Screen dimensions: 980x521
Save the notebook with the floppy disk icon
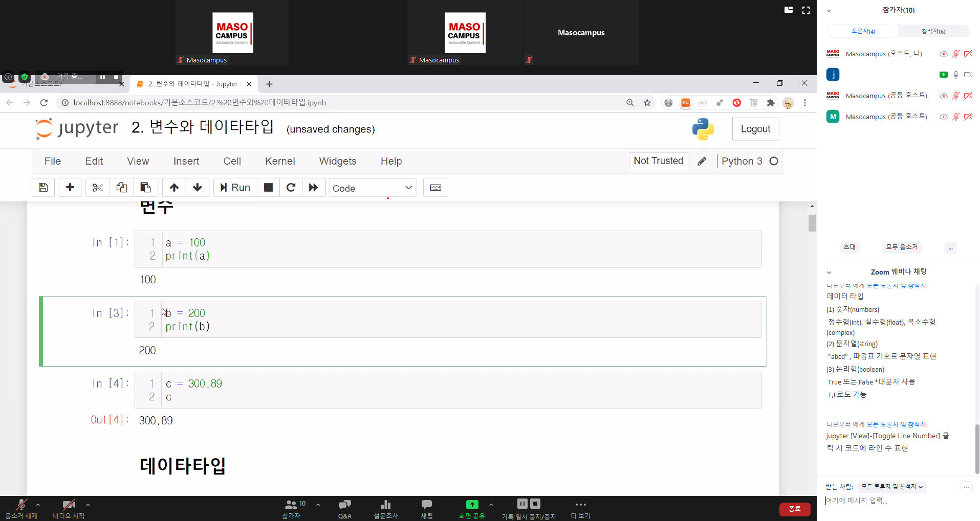43,188
